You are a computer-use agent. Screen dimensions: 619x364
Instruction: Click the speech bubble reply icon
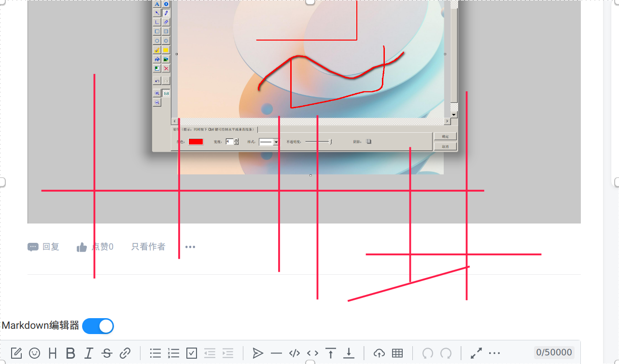[x=33, y=247]
